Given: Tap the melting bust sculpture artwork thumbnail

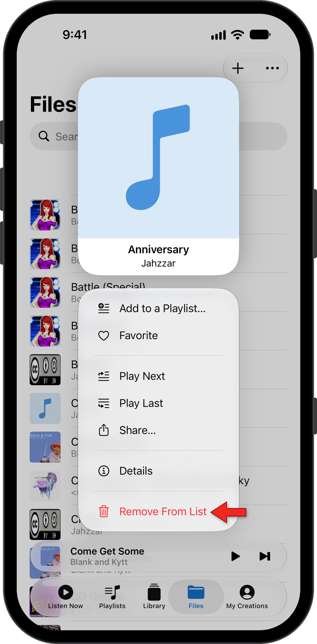Looking at the screenshot, I should point(45,486).
